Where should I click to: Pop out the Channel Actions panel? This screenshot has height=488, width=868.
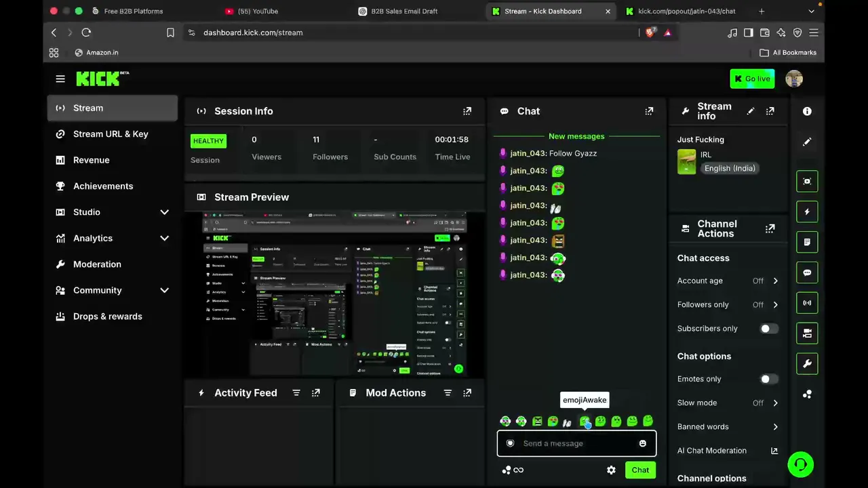[770, 229]
